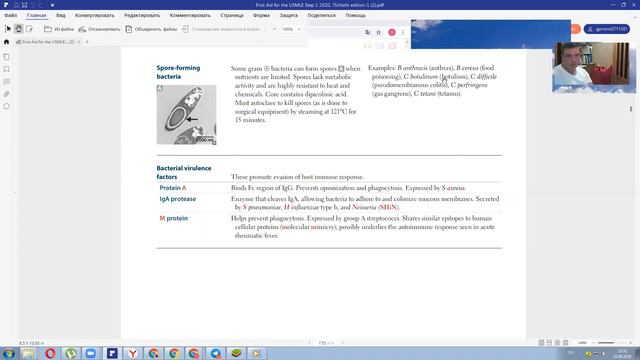Open bookmarks panel in left sidebar
The image size is (640, 360).
[7, 69]
